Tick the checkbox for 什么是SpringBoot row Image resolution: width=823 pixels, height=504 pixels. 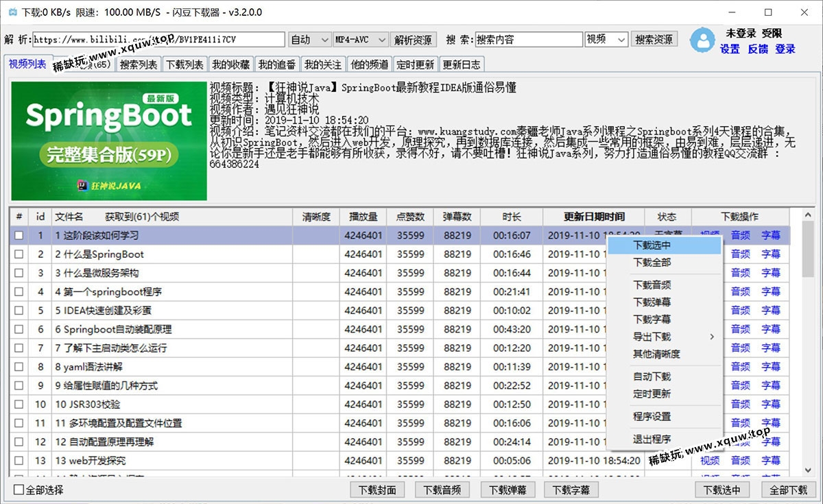pos(19,254)
